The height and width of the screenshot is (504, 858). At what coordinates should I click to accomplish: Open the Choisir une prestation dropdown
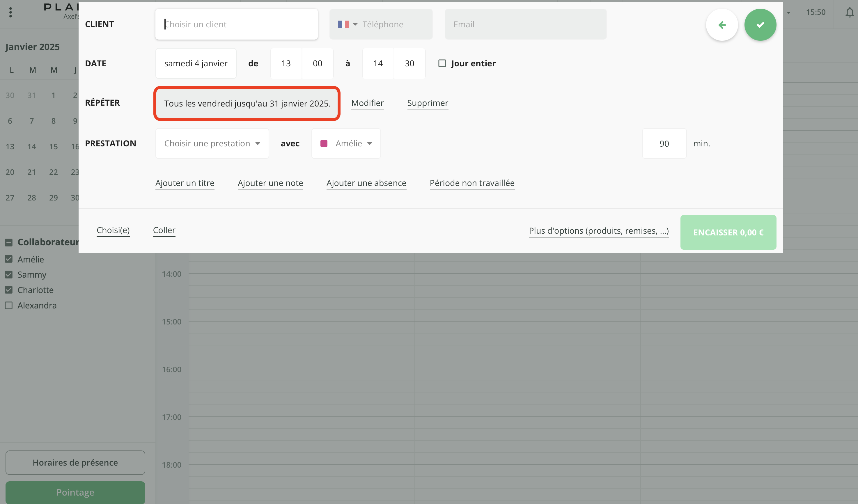click(x=212, y=143)
